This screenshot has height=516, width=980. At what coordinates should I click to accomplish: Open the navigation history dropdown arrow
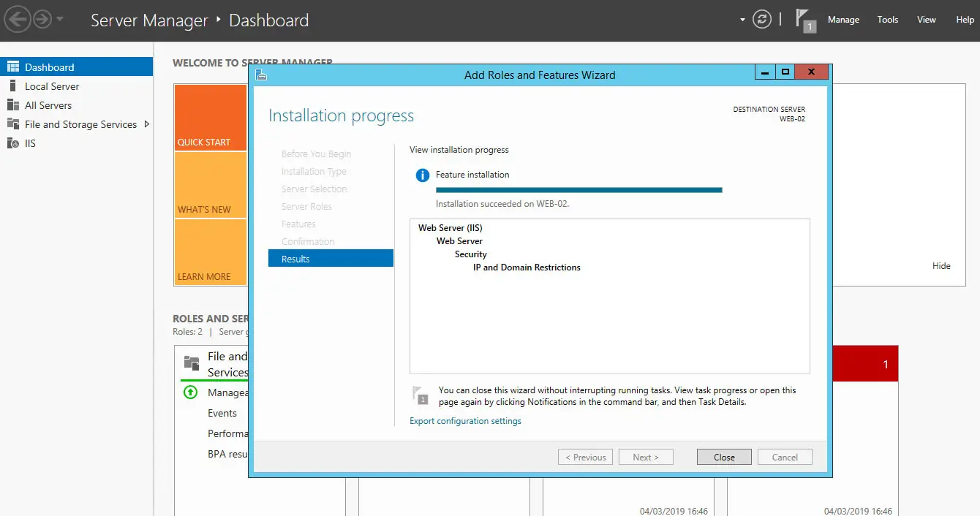(x=60, y=20)
